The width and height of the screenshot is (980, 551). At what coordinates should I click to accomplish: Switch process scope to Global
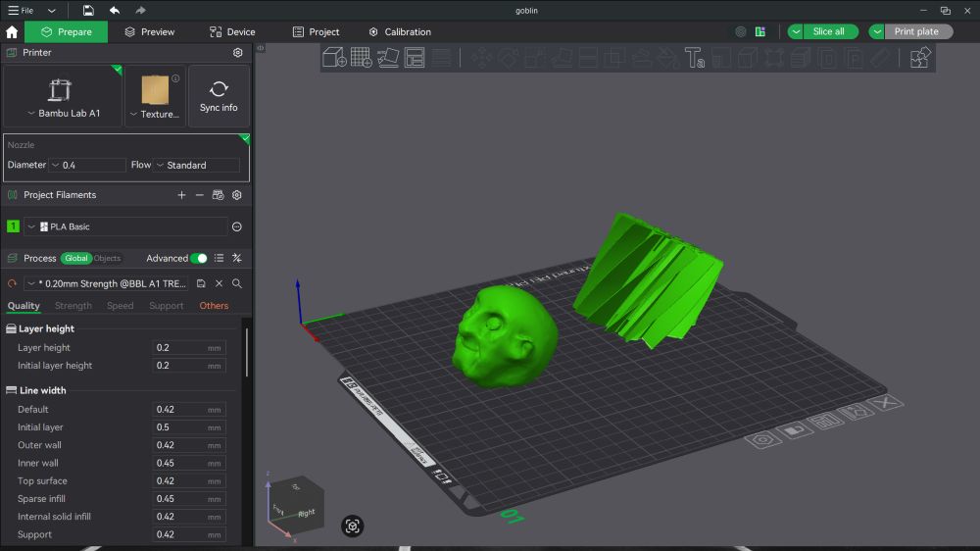[x=76, y=258]
